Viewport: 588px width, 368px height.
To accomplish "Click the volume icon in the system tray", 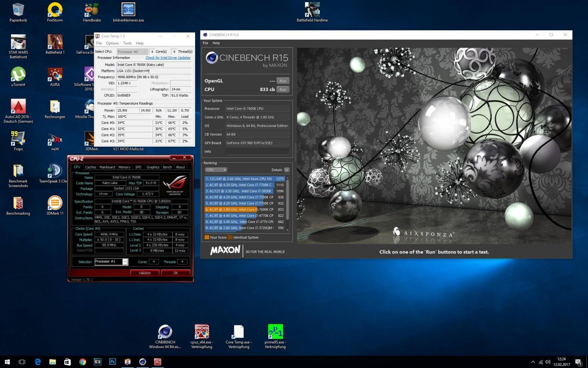I will coord(548,362).
